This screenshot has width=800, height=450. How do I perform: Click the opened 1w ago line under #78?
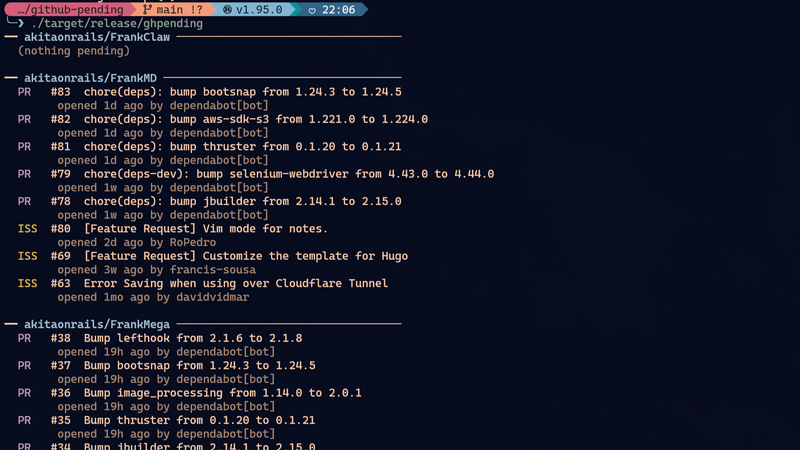(163, 215)
